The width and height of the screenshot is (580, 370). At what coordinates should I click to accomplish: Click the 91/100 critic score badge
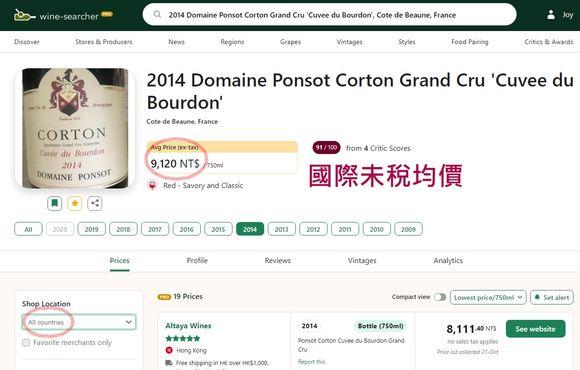326,148
